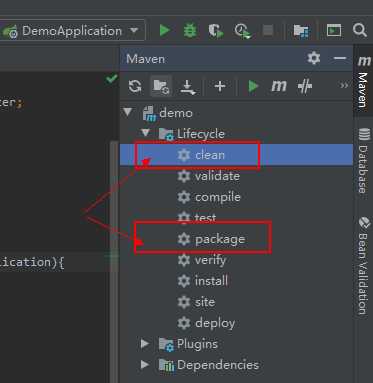This screenshot has height=383, width=373.
Task: Expand the Plugins node
Action: tap(145, 343)
